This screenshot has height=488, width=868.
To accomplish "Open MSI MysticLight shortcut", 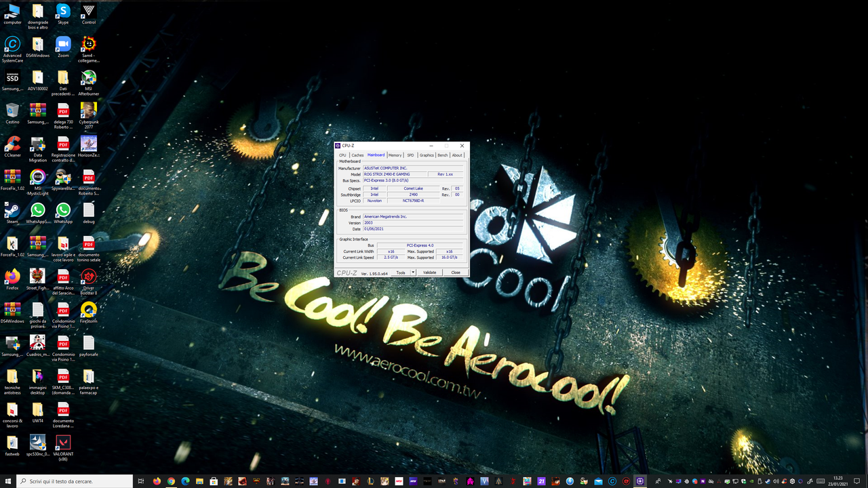I will tap(38, 183).
